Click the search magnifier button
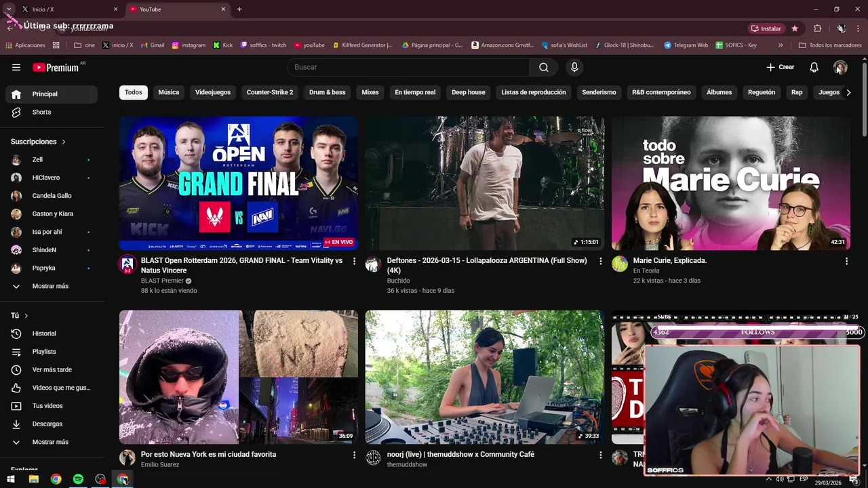 544,67
